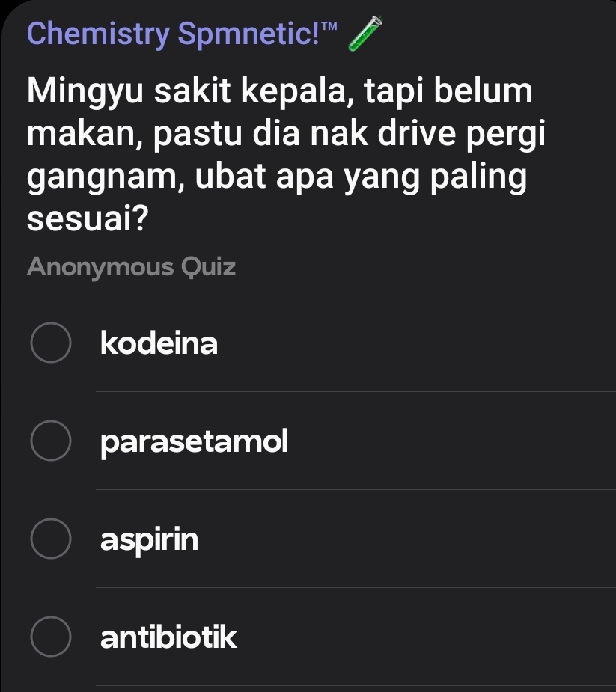Click the word "gangnam" in the question
Screen dimensions: 616x692
coord(94,180)
